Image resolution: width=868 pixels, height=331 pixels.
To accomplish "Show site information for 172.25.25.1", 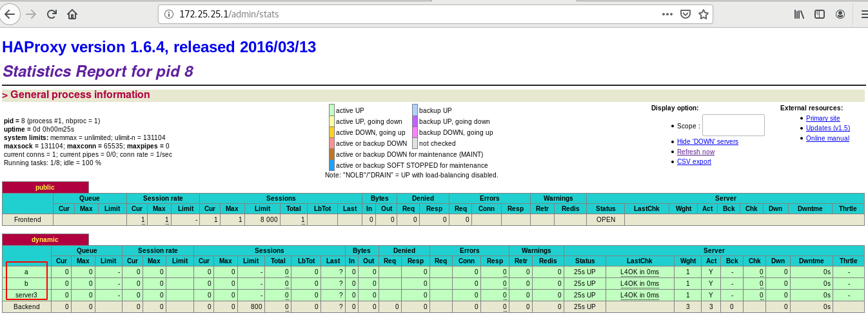I will (169, 14).
